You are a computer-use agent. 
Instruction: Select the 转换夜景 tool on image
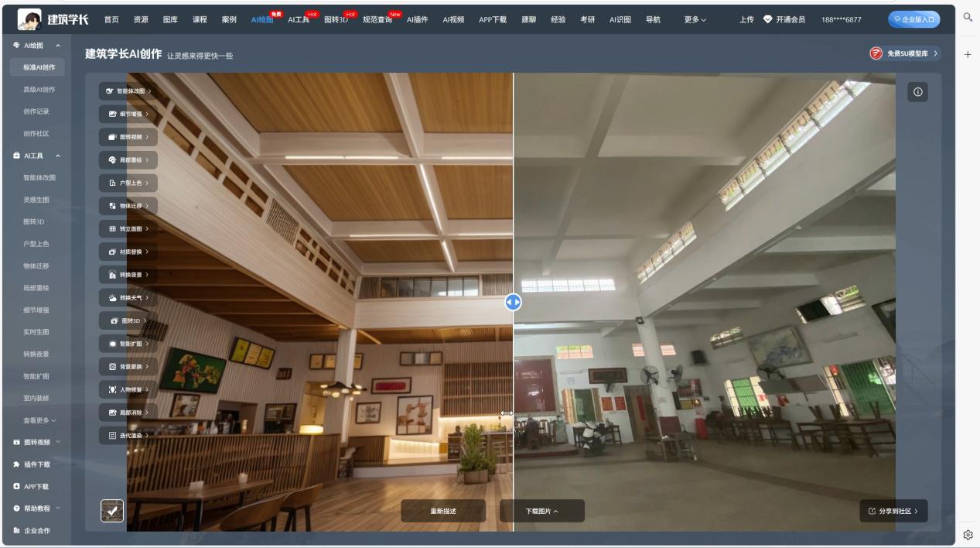click(128, 275)
